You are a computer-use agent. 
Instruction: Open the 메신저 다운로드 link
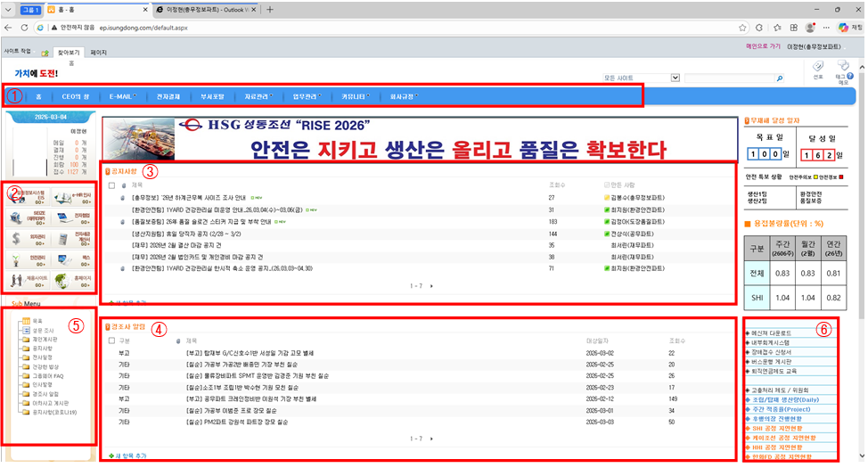[771, 333]
